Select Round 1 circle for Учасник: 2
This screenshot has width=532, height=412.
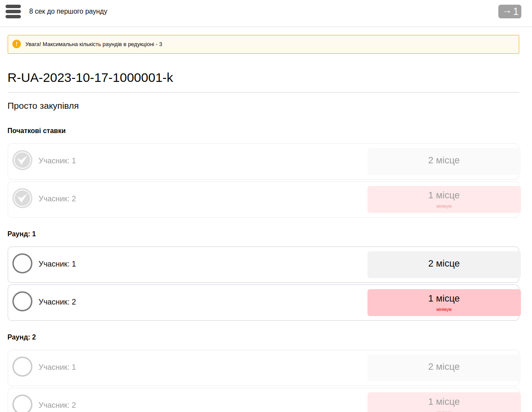22,302
